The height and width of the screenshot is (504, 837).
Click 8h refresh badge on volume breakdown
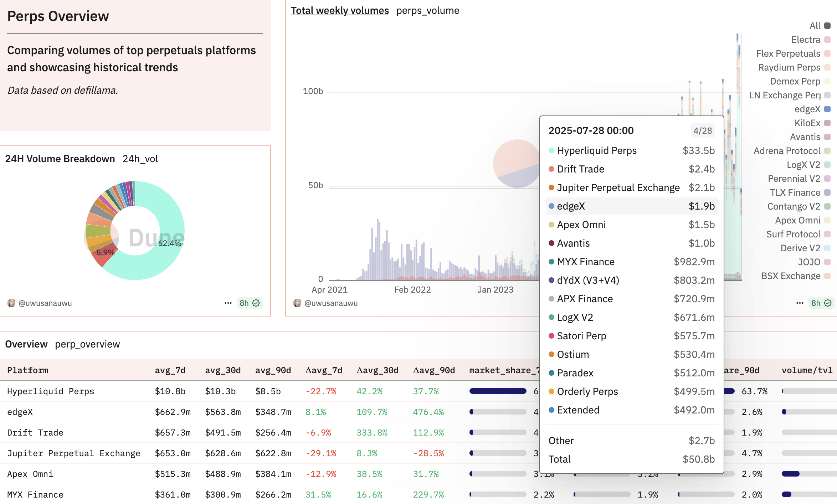click(x=250, y=303)
